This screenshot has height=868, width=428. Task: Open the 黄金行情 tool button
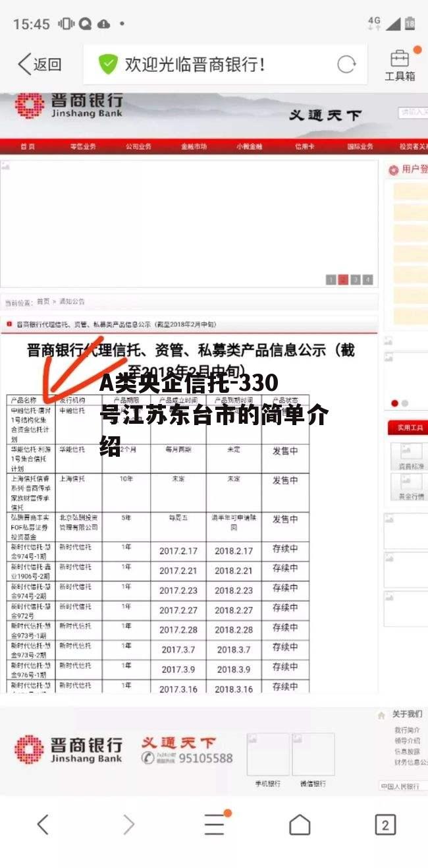[x=410, y=486]
